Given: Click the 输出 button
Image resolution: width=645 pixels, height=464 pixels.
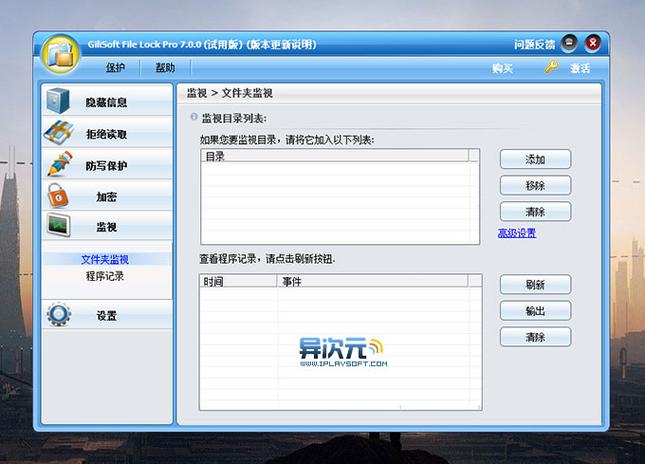Looking at the screenshot, I should 535,311.
